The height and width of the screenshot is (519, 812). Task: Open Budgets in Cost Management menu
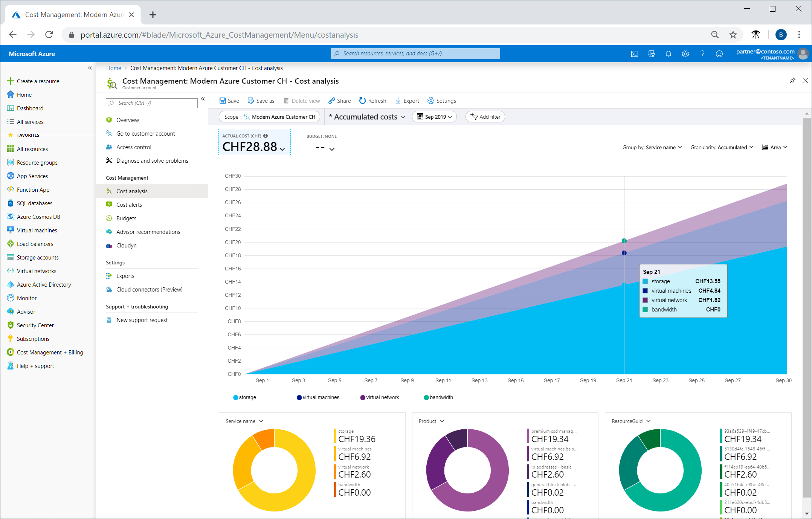[126, 218]
